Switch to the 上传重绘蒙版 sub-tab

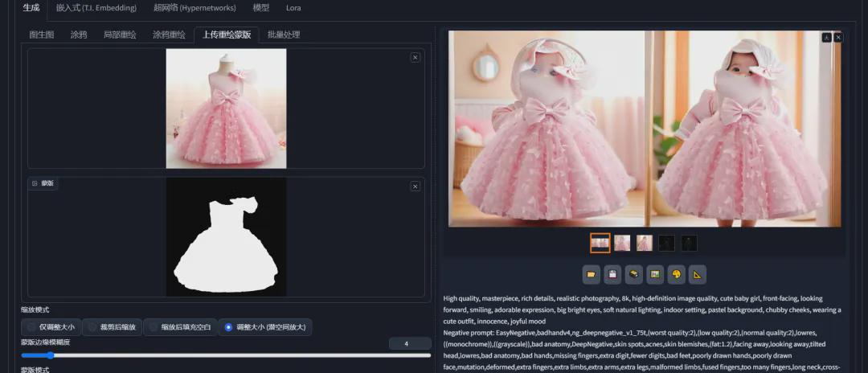[227, 35]
